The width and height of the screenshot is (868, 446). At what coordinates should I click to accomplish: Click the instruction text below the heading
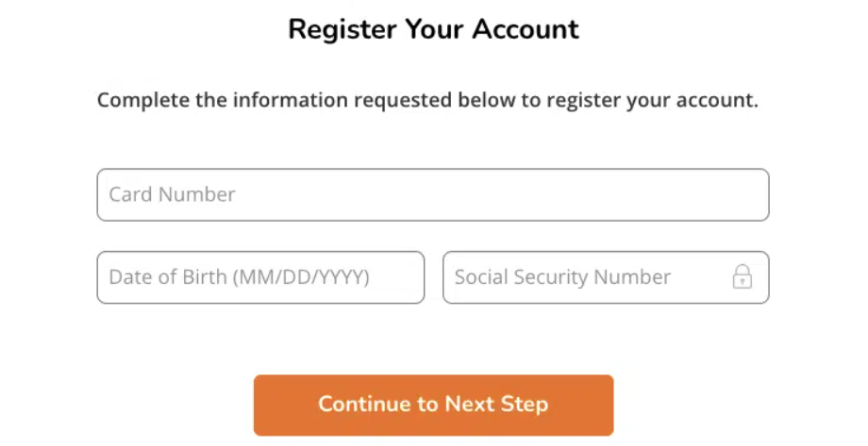(427, 100)
